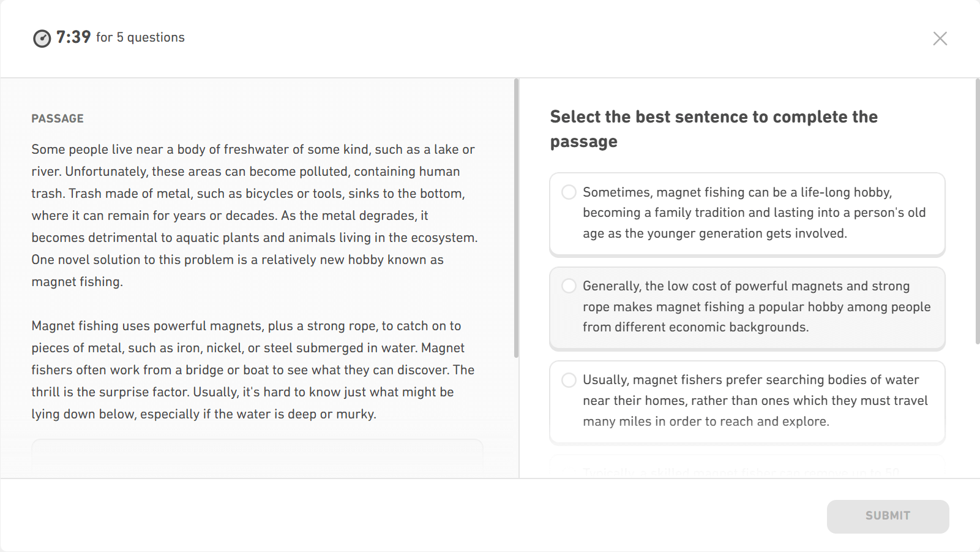The width and height of the screenshot is (980, 552).
Task: Click the radio circle on the third option
Action: click(x=569, y=380)
